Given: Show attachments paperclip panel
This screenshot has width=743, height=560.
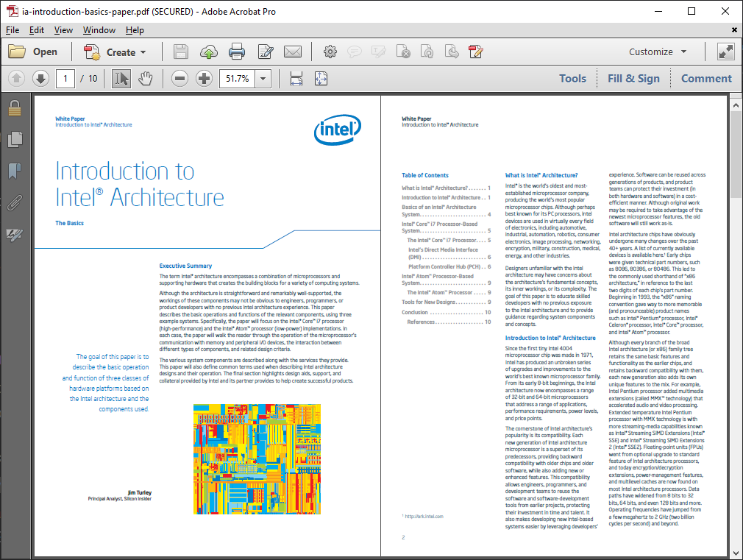Looking at the screenshot, I should (x=15, y=202).
